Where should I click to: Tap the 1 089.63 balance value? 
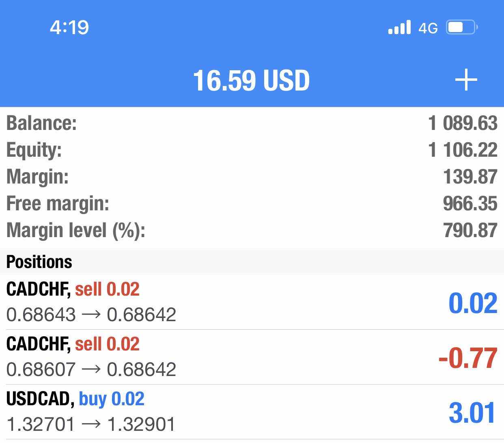tap(463, 123)
